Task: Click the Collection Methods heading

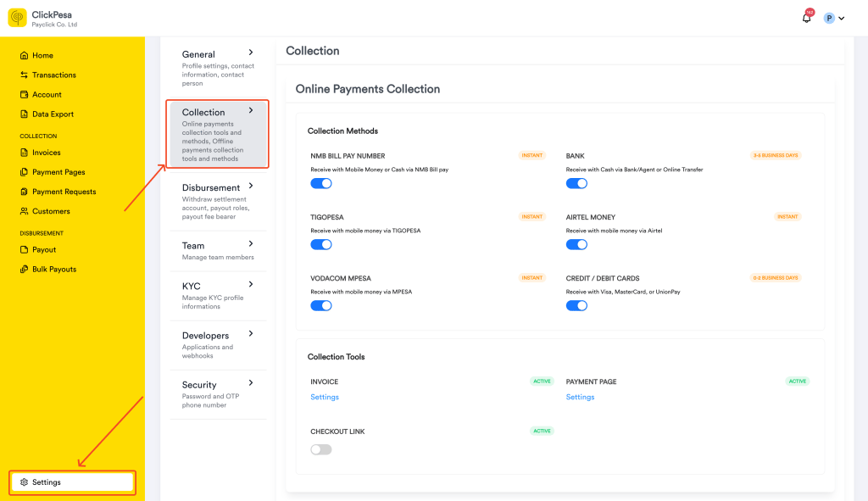Action: tap(342, 131)
